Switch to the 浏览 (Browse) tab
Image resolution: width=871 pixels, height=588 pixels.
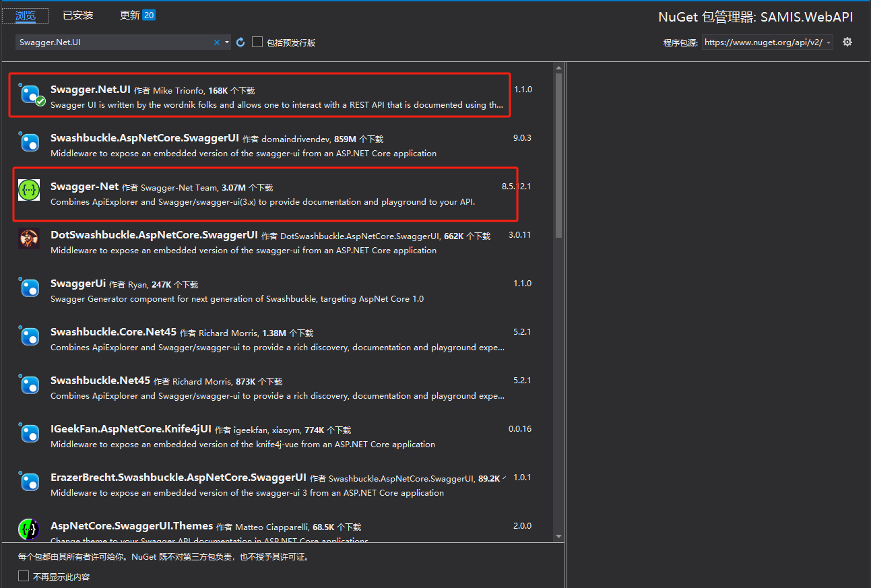[x=25, y=15]
